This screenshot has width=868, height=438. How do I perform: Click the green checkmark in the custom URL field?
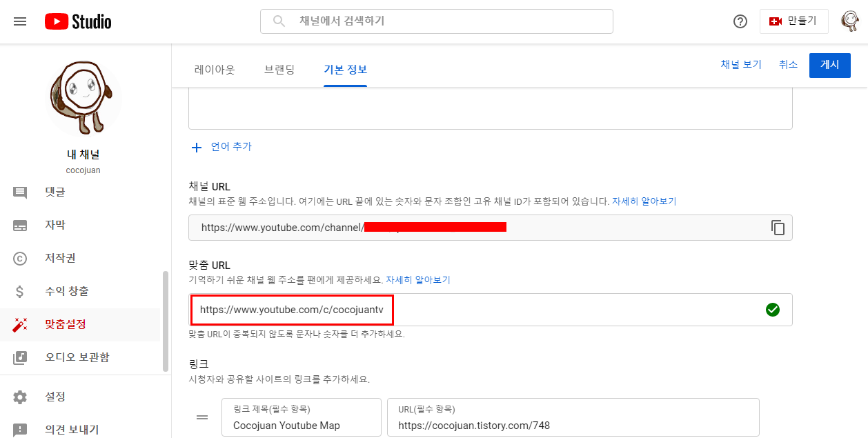[773, 310]
